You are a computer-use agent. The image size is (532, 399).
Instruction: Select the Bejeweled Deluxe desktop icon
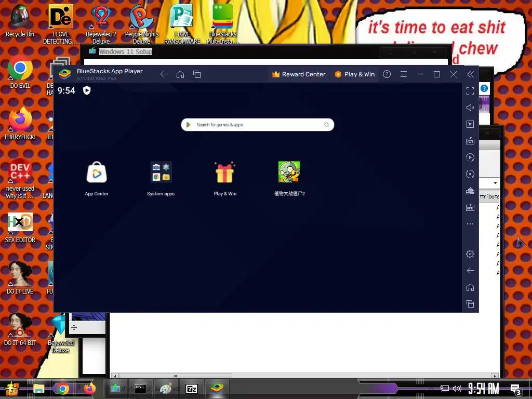(60, 333)
